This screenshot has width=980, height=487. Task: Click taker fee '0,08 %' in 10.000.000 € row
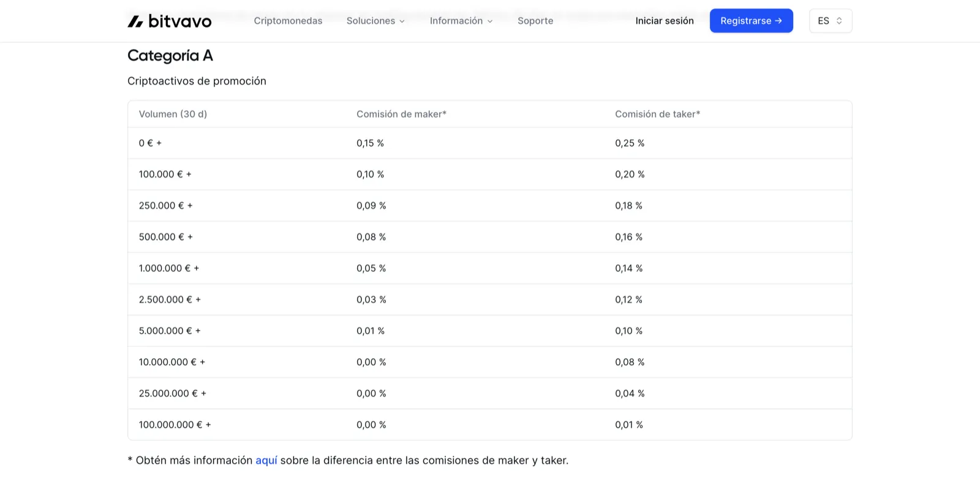pyautogui.click(x=630, y=361)
